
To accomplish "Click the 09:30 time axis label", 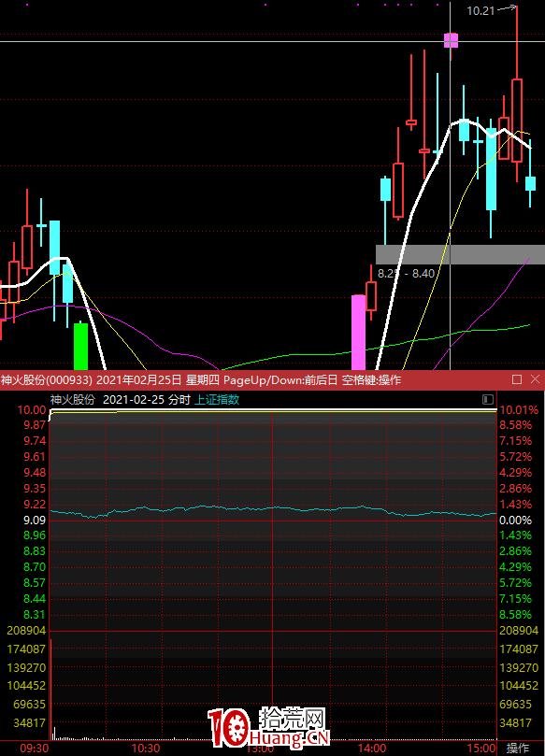I will click(35, 749).
